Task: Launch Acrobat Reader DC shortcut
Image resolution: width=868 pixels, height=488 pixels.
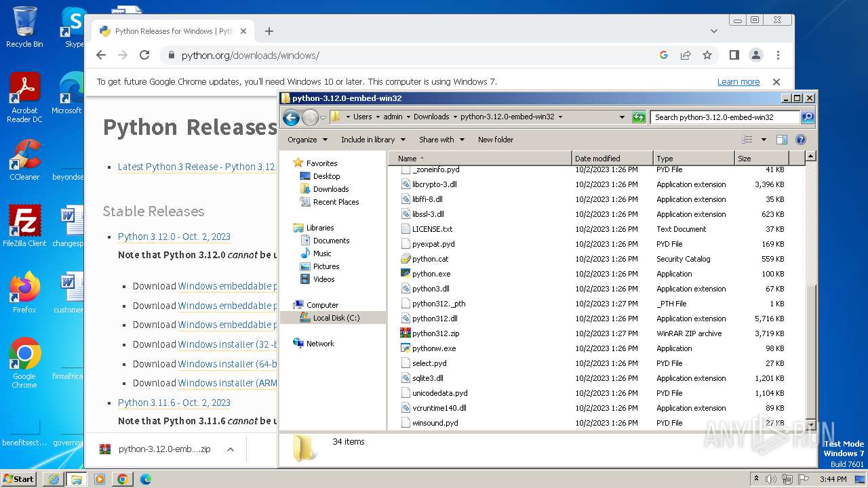Action: coord(24,98)
